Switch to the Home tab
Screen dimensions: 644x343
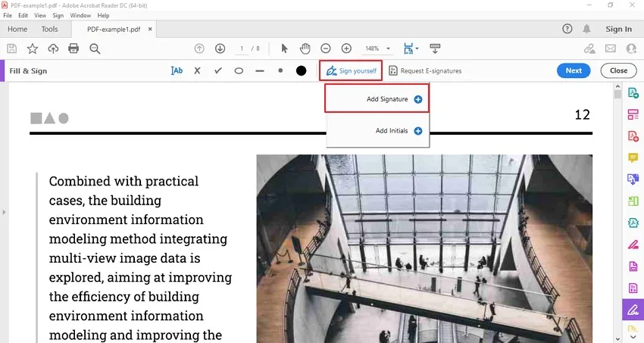17,29
